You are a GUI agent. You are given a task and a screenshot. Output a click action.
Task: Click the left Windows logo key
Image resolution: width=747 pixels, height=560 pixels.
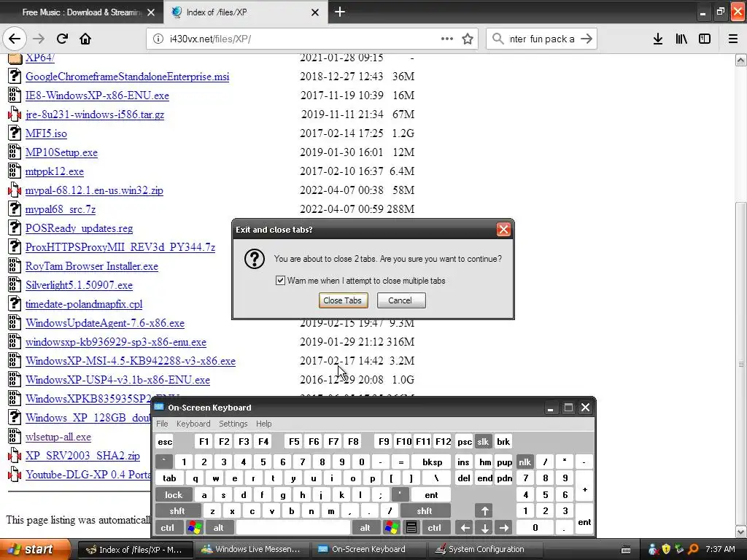[x=195, y=528]
